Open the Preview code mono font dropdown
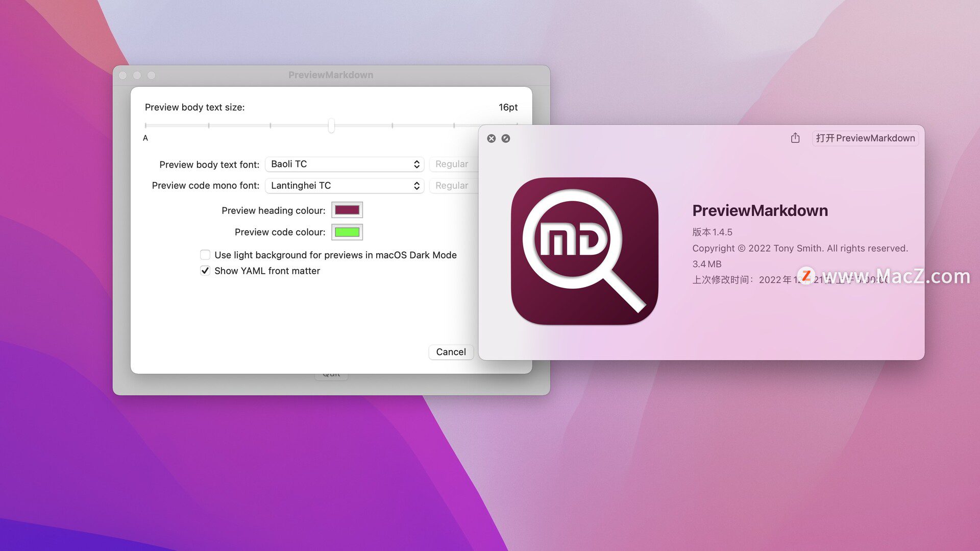 [345, 185]
